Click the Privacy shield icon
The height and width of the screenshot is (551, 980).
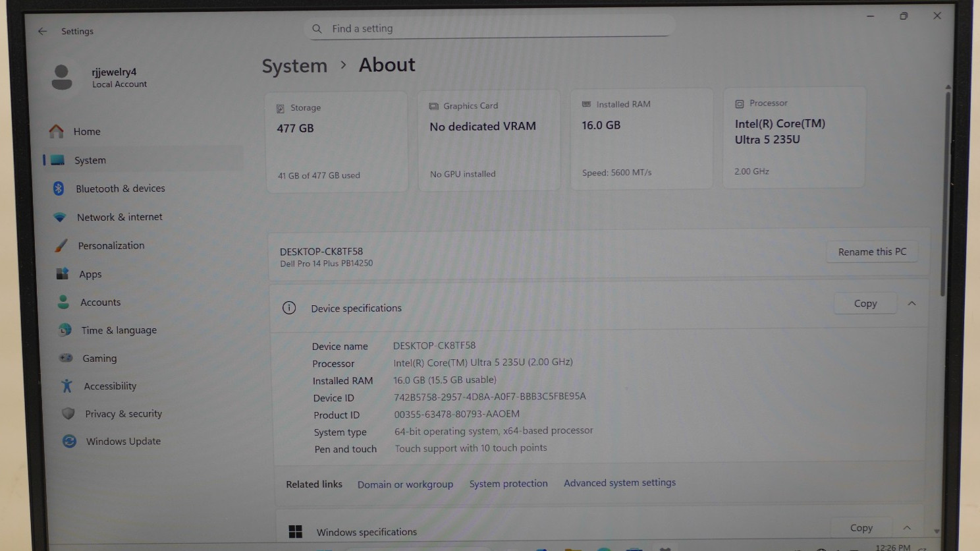click(68, 413)
